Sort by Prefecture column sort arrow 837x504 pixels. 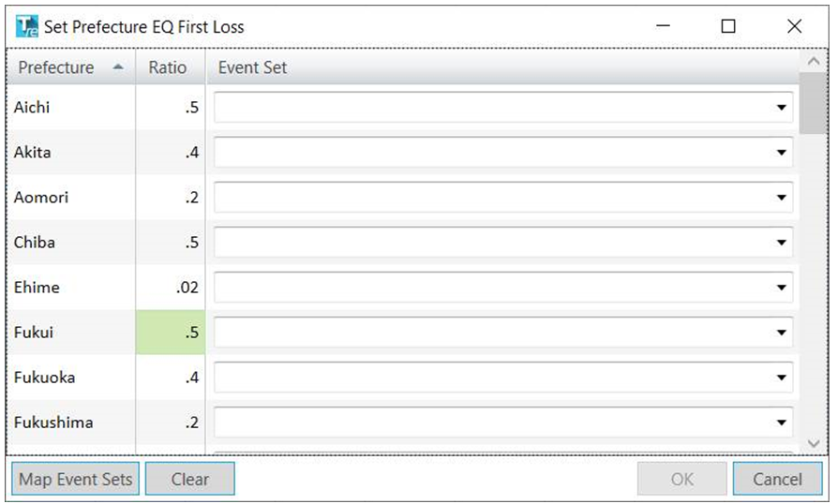coord(117,67)
